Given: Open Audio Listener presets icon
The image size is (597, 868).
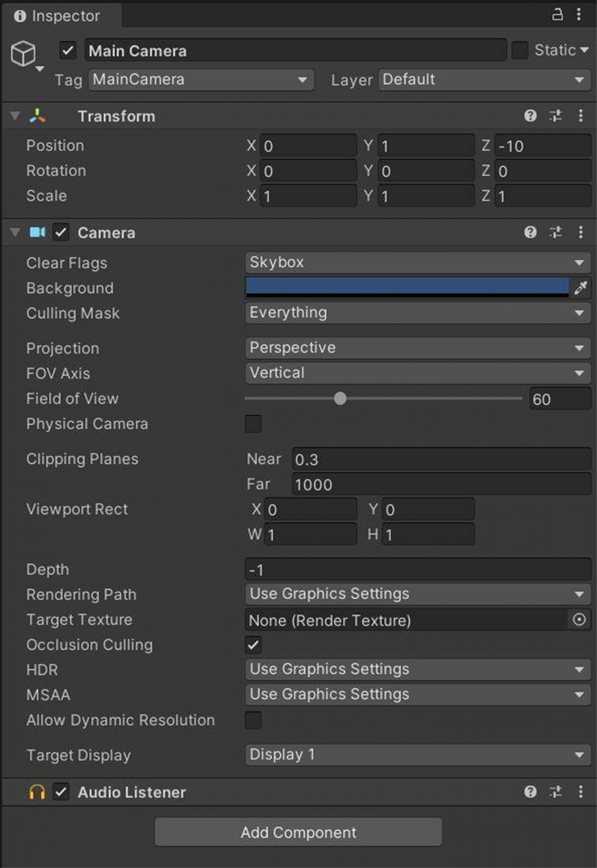Looking at the screenshot, I should [556, 792].
